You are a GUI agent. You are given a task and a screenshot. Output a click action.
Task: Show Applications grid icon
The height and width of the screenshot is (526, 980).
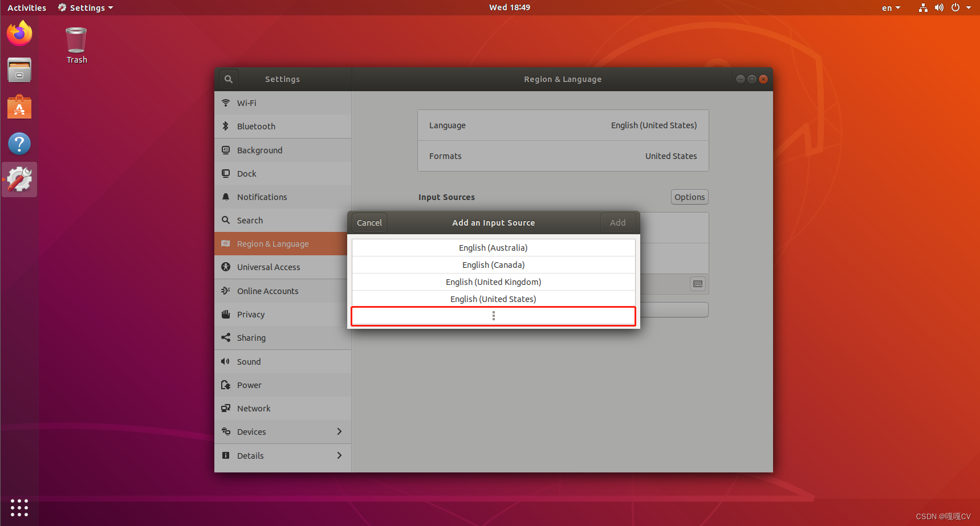(19, 507)
